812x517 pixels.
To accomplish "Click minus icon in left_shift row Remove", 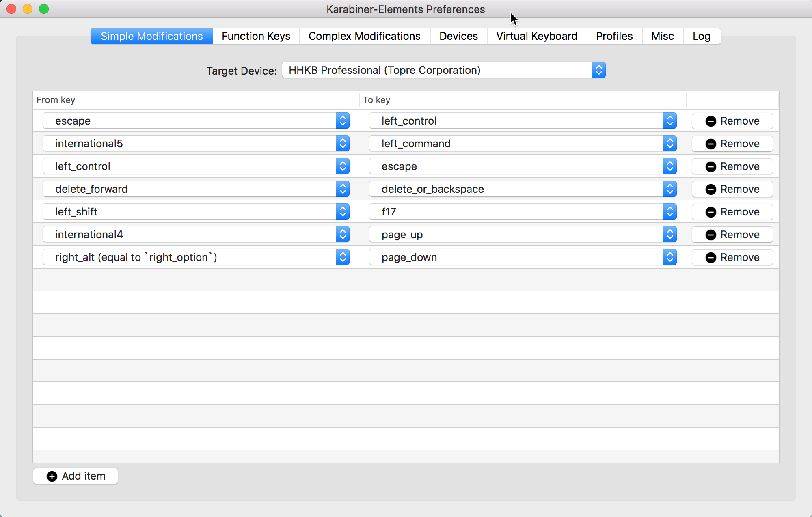I will (710, 212).
